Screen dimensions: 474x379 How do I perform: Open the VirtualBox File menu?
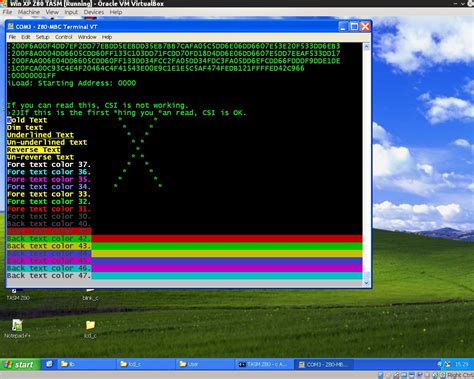pos(7,12)
